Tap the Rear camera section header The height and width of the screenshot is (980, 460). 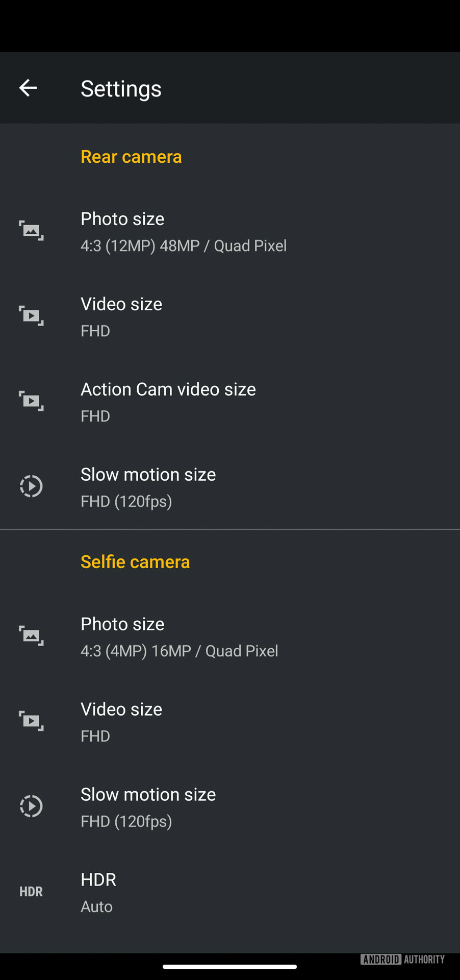(x=131, y=157)
